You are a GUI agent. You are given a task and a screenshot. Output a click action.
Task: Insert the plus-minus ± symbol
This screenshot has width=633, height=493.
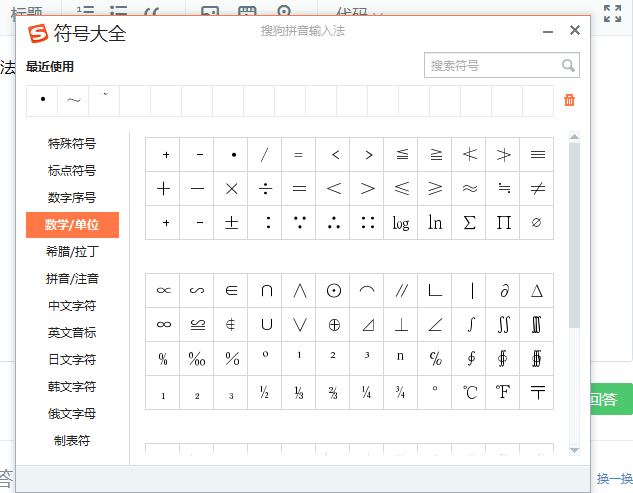(231, 222)
